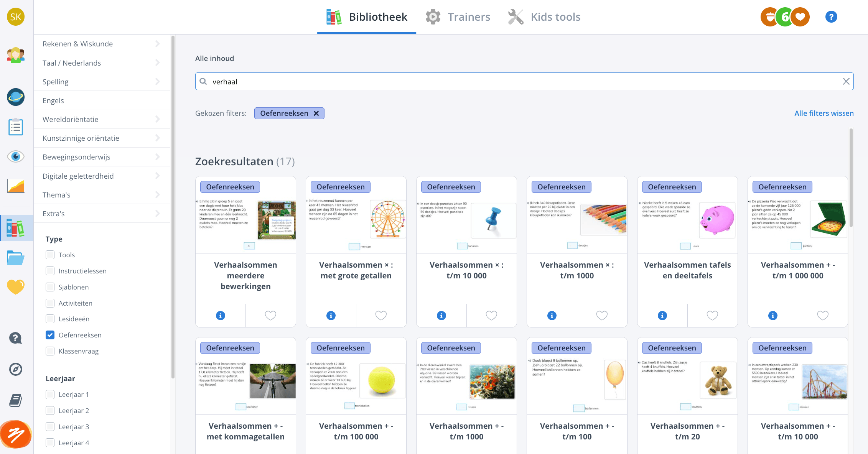Click the blue help question mark icon
Screen dimensions: 868x454
click(831, 17)
